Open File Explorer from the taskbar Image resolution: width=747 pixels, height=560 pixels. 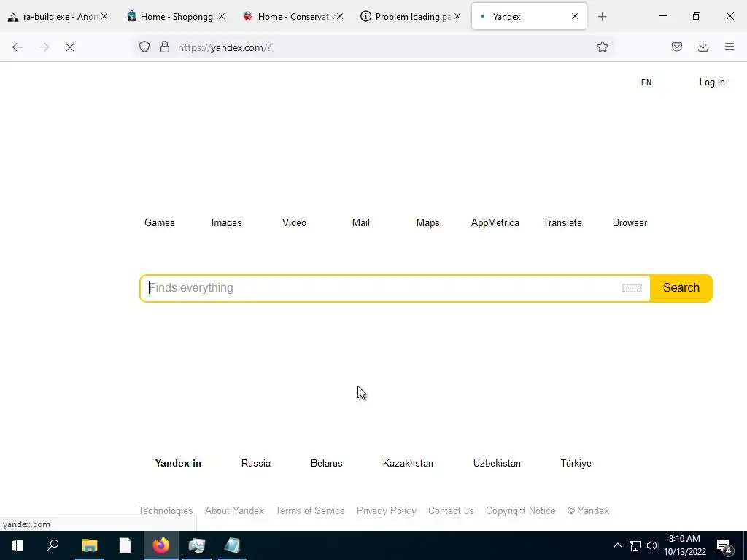(89, 545)
